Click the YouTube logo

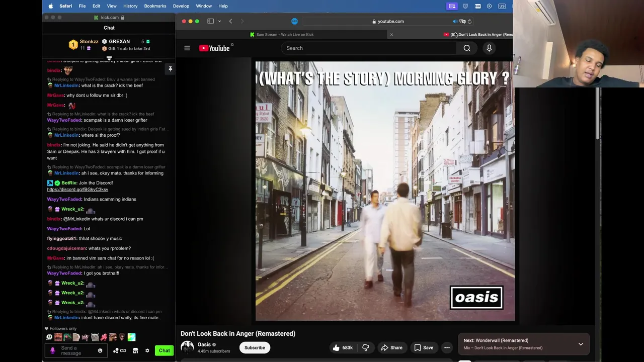[x=215, y=48]
